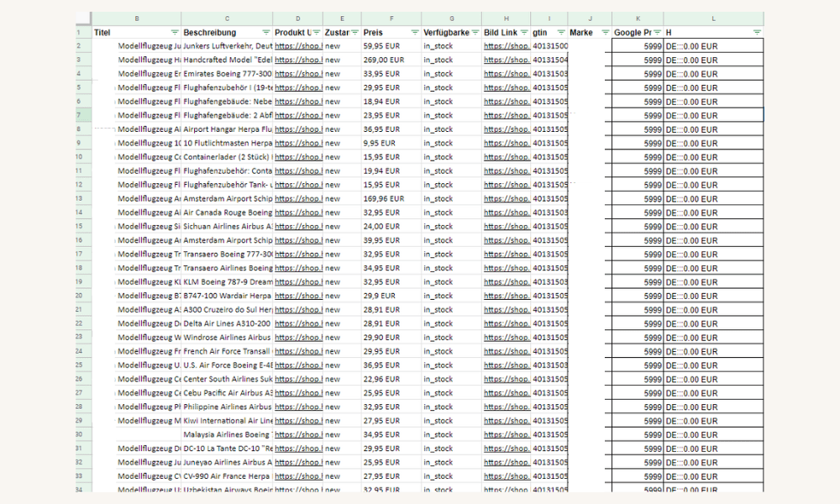840x504 pixels.
Task: Select cell 'Malaysia Airlines Boeing'
Action: [227, 434]
